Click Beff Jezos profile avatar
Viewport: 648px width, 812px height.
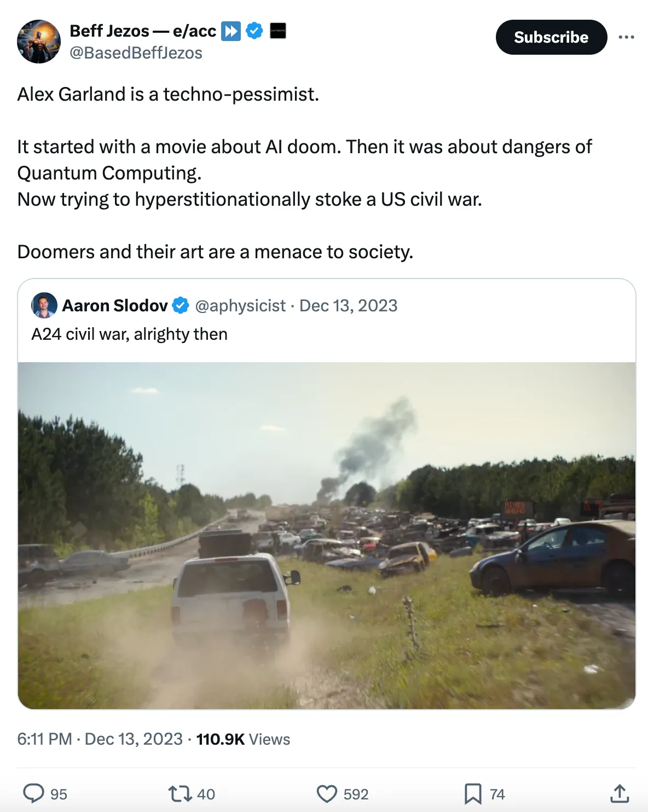[39, 42]
